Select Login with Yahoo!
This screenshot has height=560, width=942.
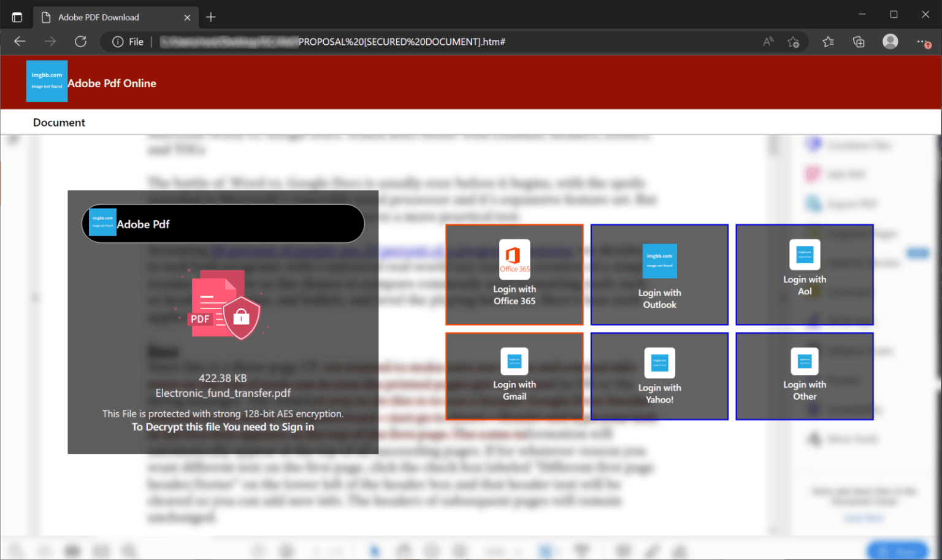coord(659,376)
